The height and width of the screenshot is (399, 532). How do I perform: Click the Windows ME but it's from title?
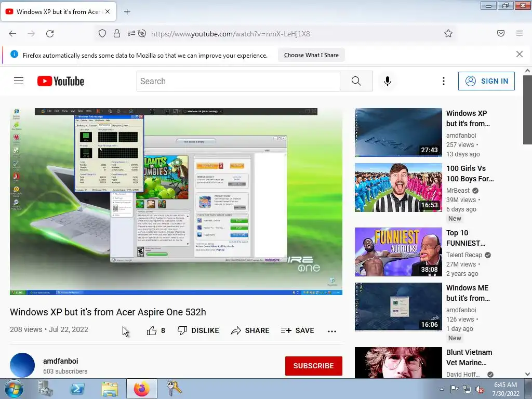tap(468, 293)
